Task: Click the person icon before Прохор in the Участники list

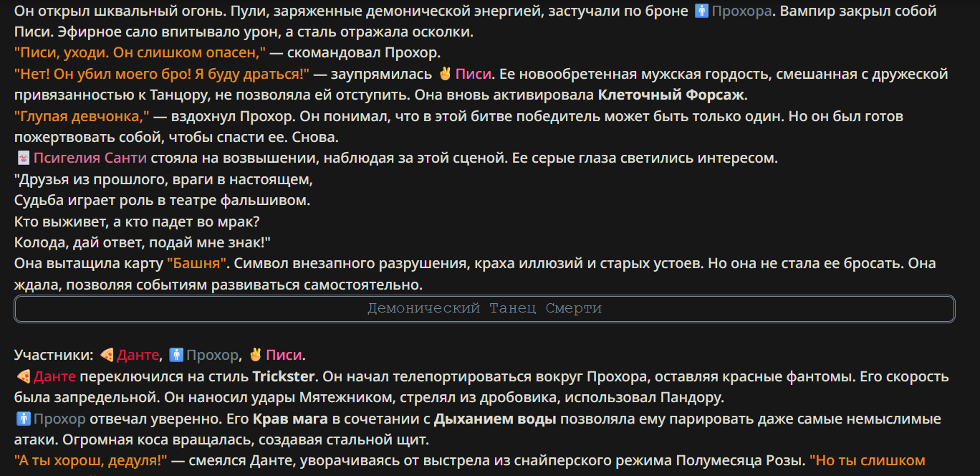Action: 176,355
